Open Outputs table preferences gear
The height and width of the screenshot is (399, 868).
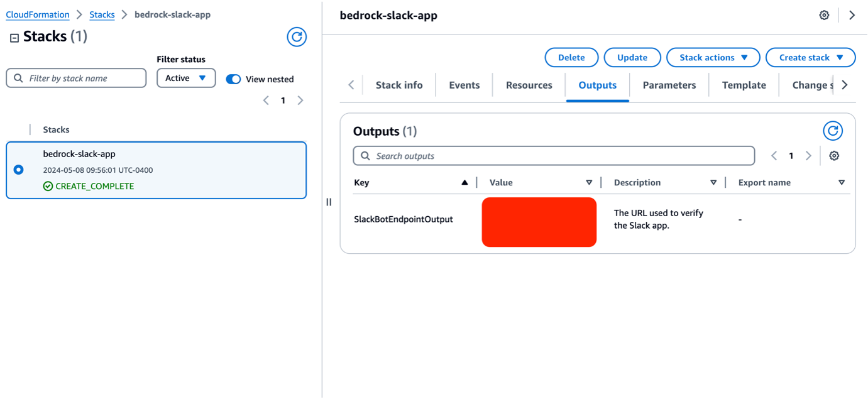pyautogui.click(x=834, y=155)
